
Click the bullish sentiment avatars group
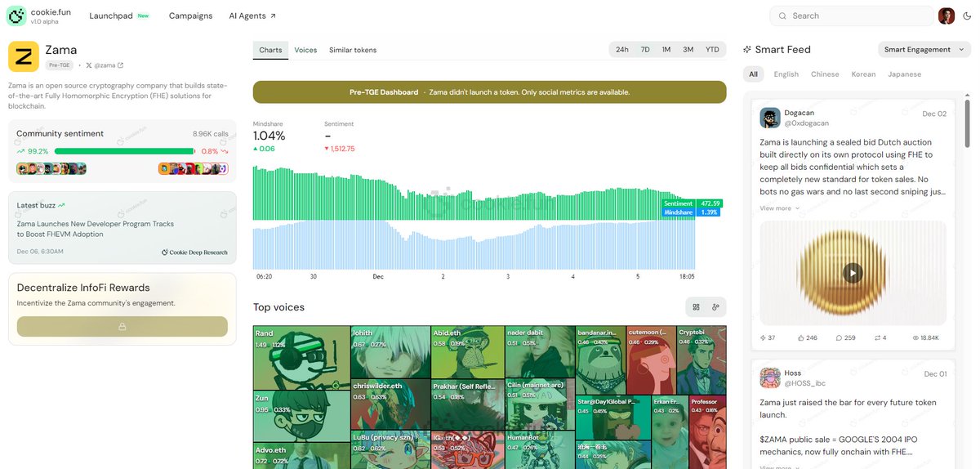click(x=51, y=169)
